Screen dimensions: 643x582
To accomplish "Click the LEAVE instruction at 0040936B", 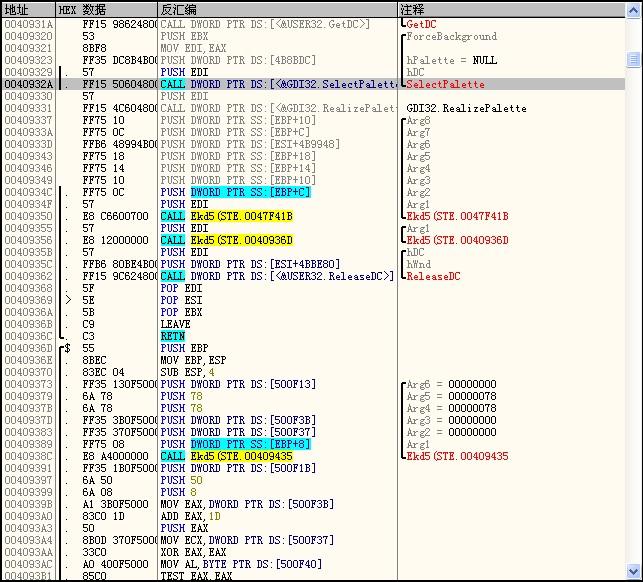I will (x=176, y=324).
